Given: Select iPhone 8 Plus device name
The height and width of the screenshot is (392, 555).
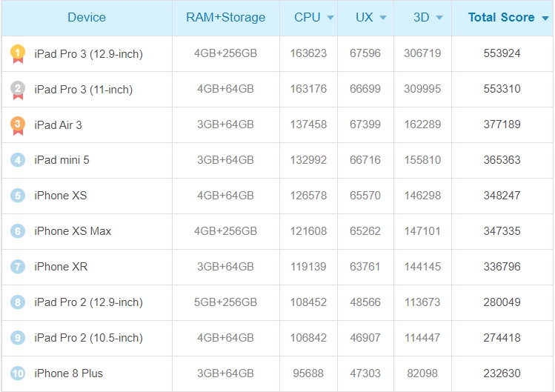Looking at the screenshot, I should pos(69,373).
